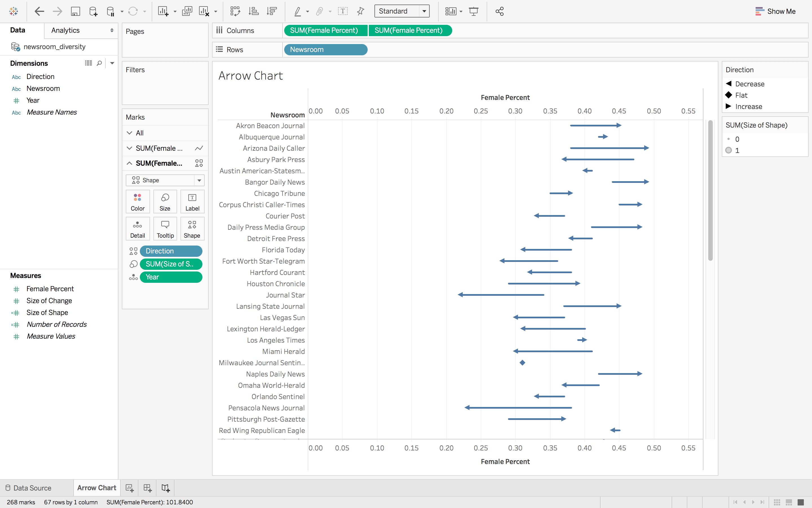Click the show/hide cards icon

[x=451, y=11]
